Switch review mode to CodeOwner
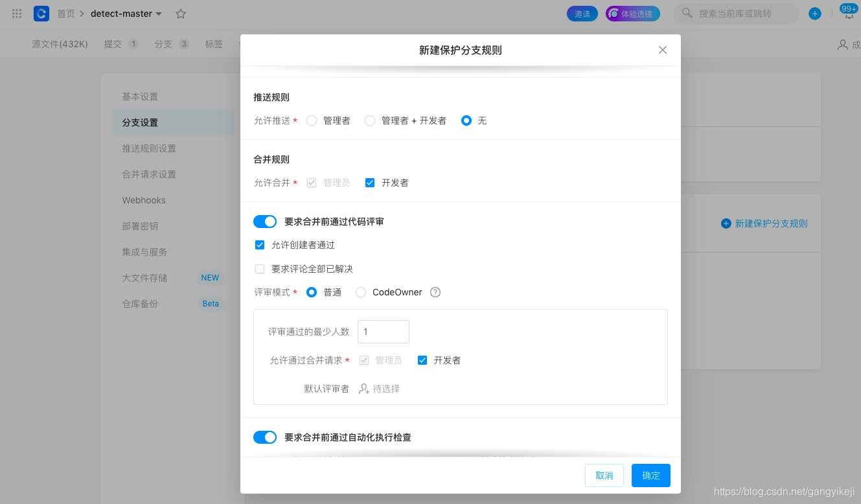861x504 pixels. tap(361, 292)
